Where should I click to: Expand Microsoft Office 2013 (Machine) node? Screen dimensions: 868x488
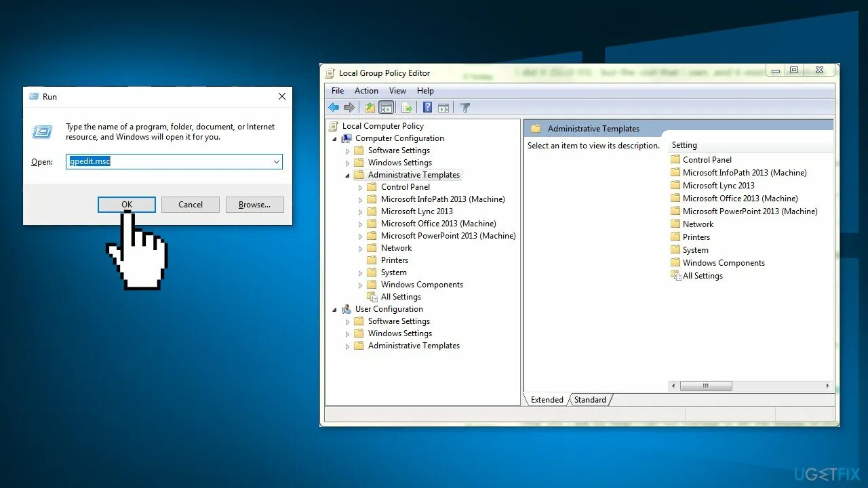click(x=361, y=224)
